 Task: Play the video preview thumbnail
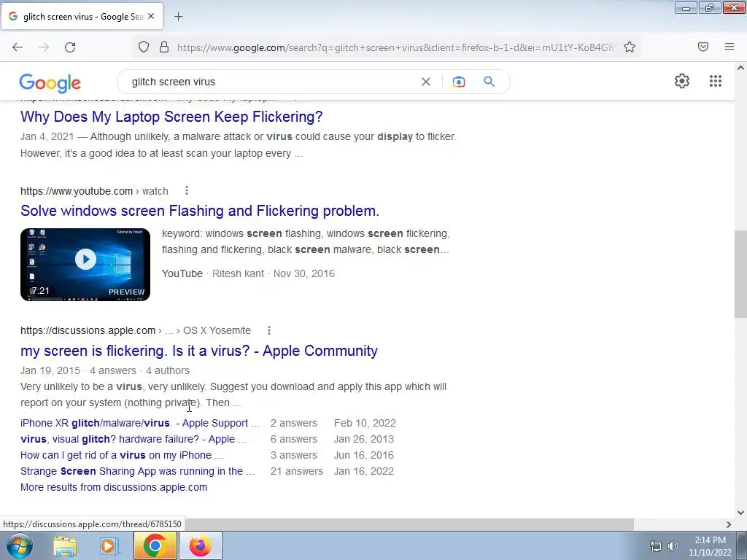click(x=85, y=264)
